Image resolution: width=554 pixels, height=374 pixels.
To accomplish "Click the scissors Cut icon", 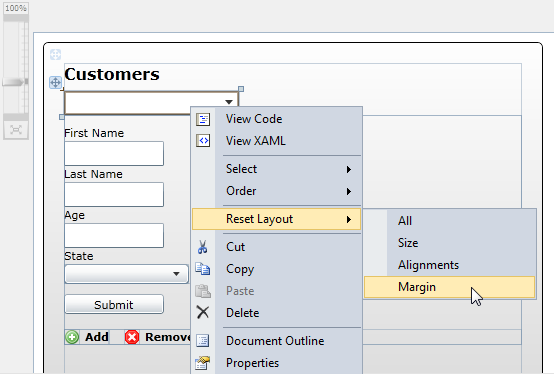I will tap(202, 247).
